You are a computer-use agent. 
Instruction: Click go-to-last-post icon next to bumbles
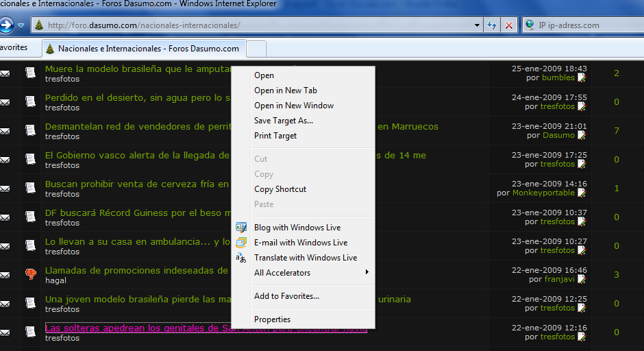click(582, 77)
